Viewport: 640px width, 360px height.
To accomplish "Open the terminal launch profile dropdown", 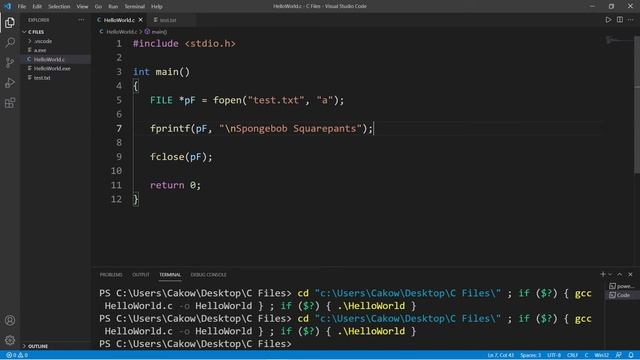I will coord(610,274).
